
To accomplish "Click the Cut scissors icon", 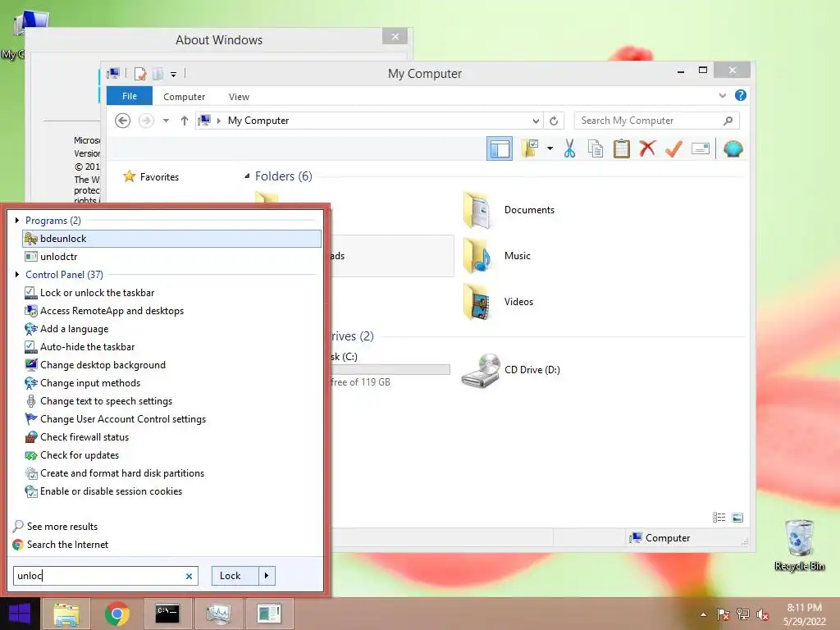I will click(x=569, y=148).
